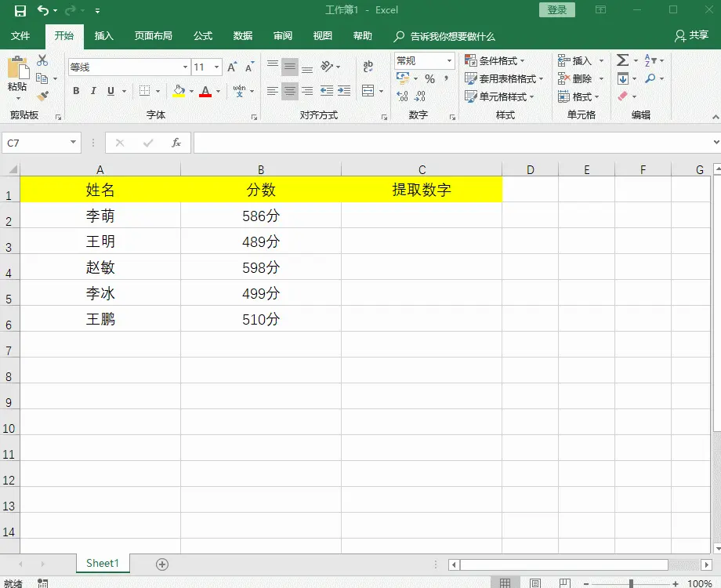Viewport: 721px width, 588px height.
Task: Toggle bold formatting
Action: click(75, 90)
